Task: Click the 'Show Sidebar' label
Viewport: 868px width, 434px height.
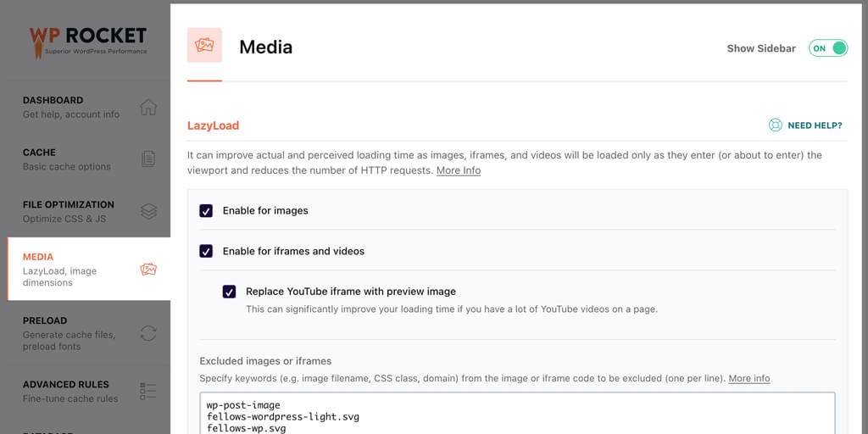Action: pyautogui.click(x=761, y=48)
